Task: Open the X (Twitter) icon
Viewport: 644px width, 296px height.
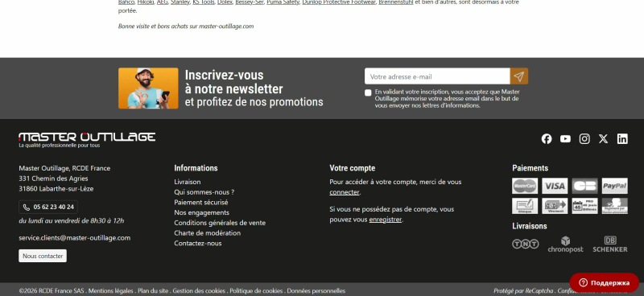Action: tap(603, 139)
